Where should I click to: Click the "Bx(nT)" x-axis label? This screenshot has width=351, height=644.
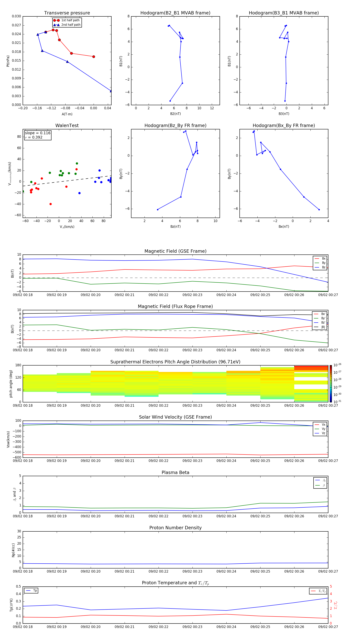pos(284,227)
